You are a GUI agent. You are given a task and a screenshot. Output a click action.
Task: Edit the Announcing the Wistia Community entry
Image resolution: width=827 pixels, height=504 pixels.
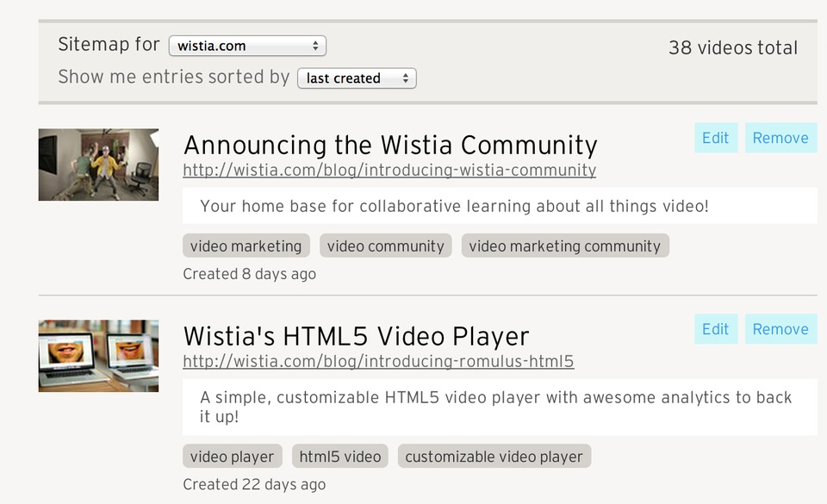(x=716, y=138)
